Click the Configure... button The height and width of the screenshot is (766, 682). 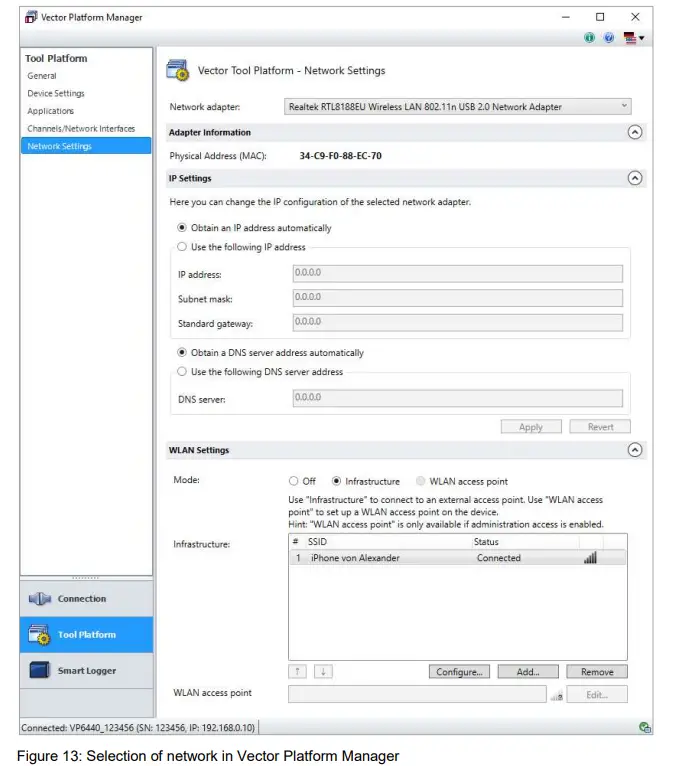pyautogui.click(x=459, y=672)
